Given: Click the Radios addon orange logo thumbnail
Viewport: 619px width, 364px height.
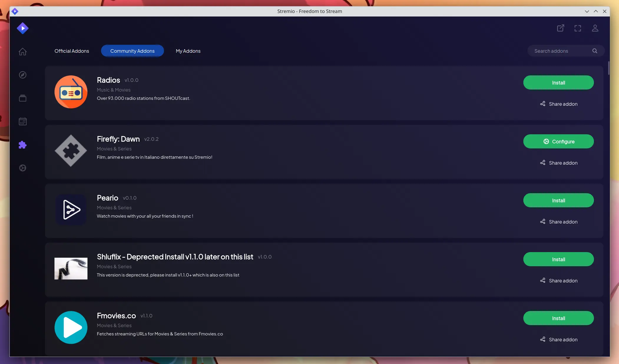Looking at the screenshot, I should (71, 91).
